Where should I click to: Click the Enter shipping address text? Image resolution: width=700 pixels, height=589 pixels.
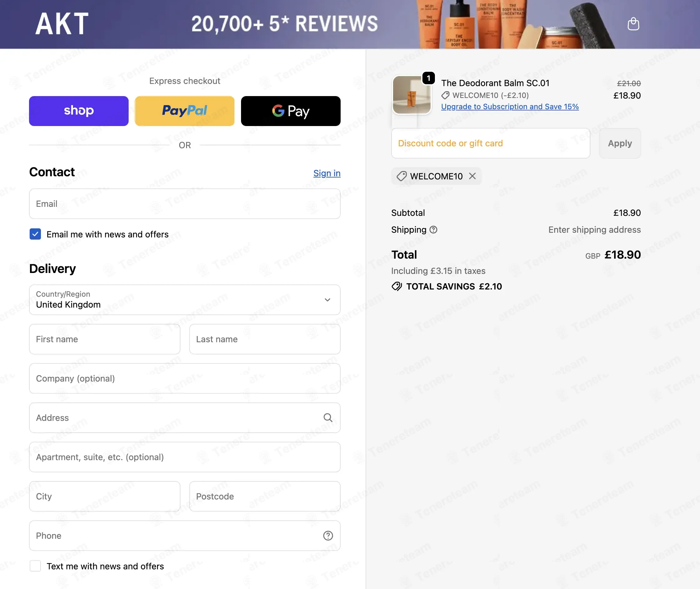pos(594,230)
